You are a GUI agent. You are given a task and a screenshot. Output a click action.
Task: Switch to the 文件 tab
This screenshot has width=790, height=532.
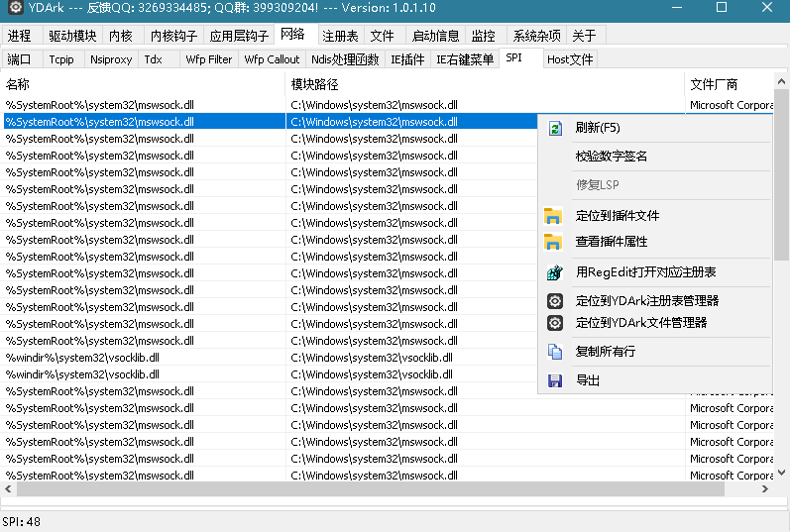pos(383,36)
